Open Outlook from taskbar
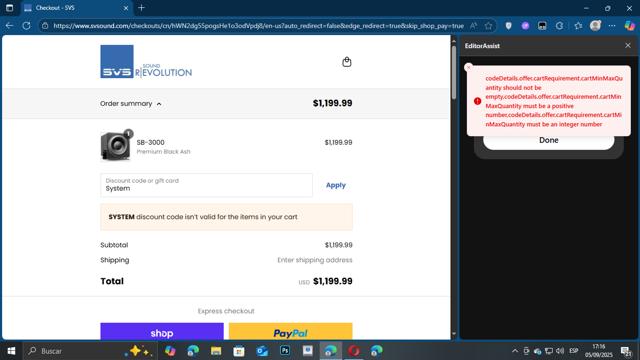640x360 pixels. [262, 351]
